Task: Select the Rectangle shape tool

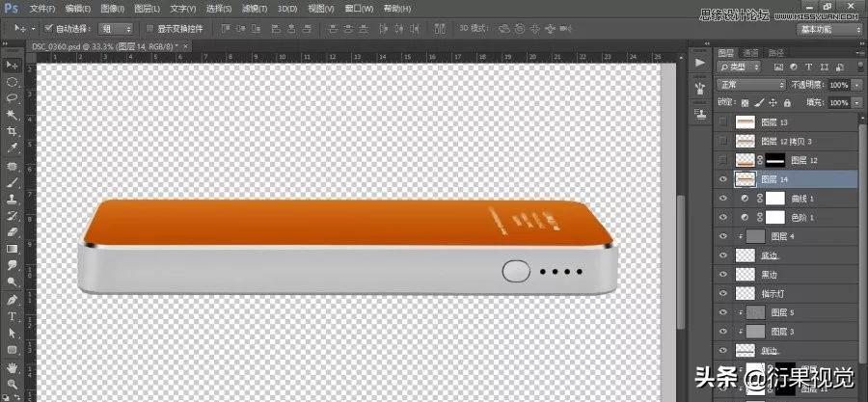Action: (13, 350)
